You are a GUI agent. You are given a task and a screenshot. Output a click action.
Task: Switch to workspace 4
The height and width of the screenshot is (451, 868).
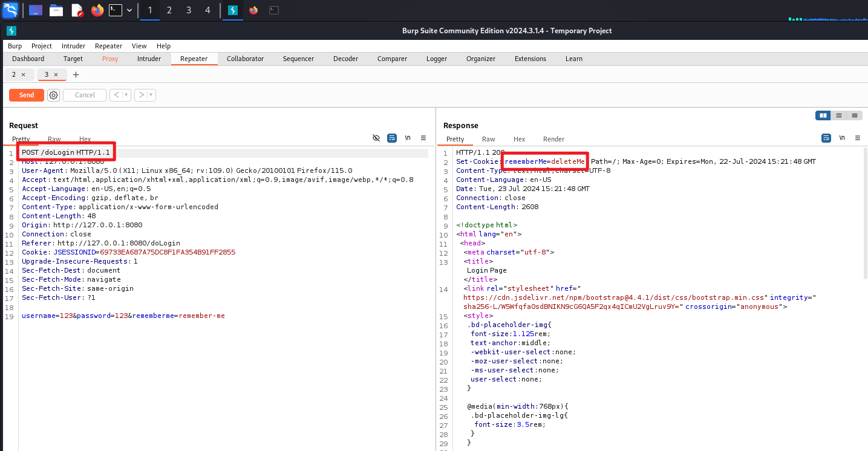(x=207, y=10)
